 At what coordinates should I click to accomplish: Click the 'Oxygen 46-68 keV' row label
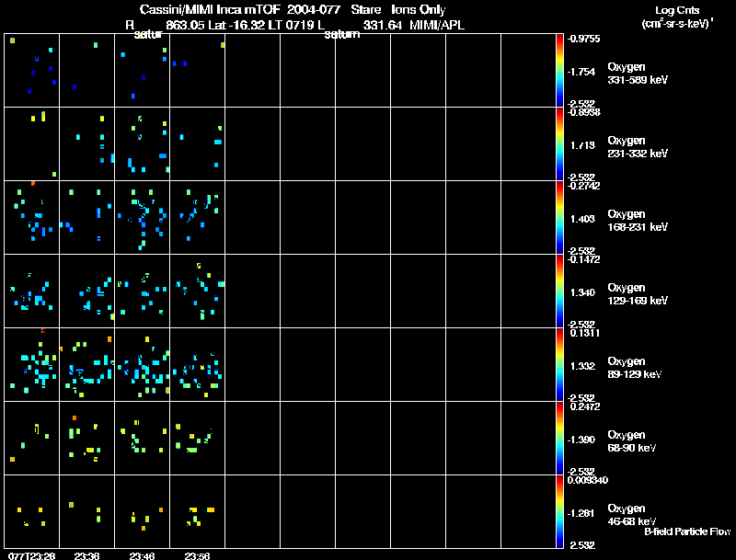coord(632,515)
